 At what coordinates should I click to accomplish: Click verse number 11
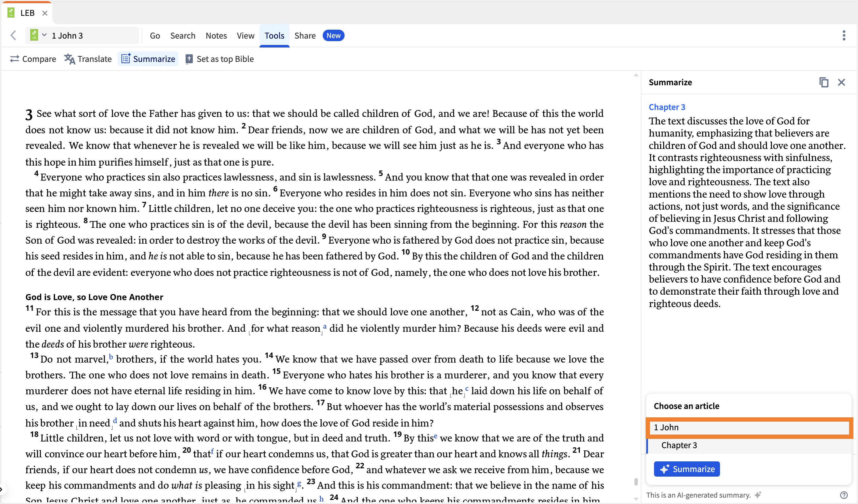29,308
